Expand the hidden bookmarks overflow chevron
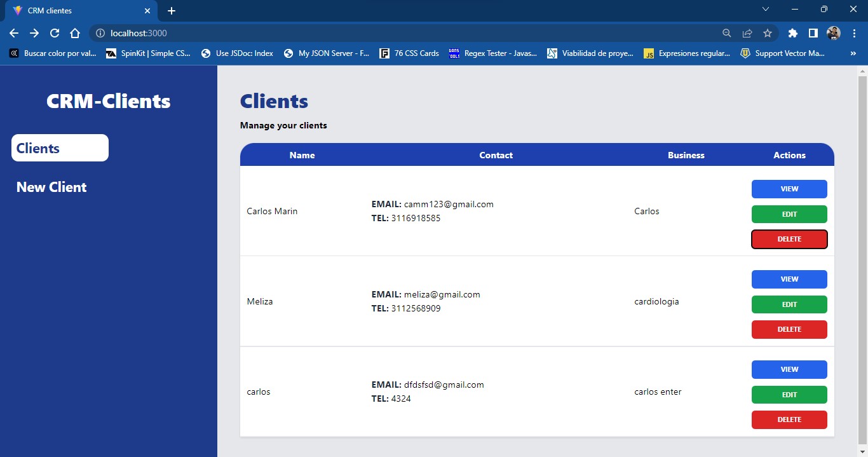 854,53
